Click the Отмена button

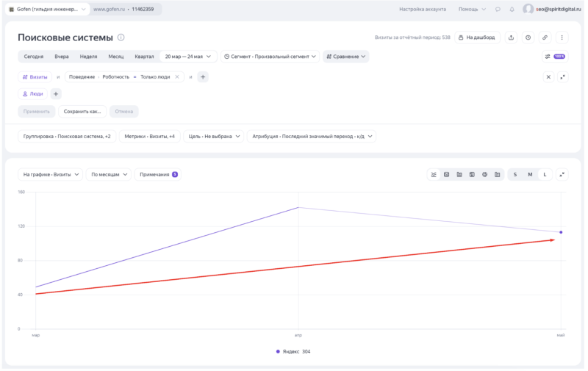(x=124, y=112)
